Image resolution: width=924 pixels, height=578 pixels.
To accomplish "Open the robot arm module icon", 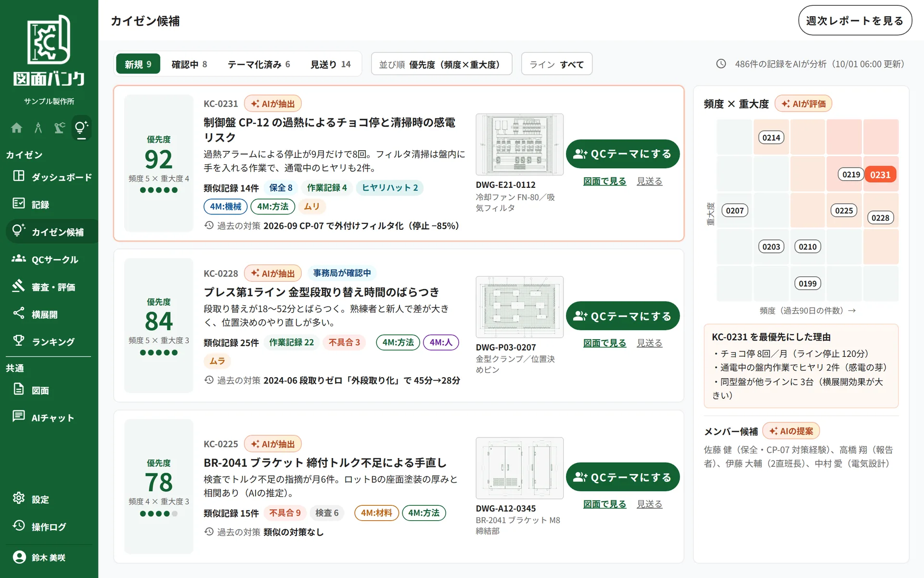I will point(60,128).
